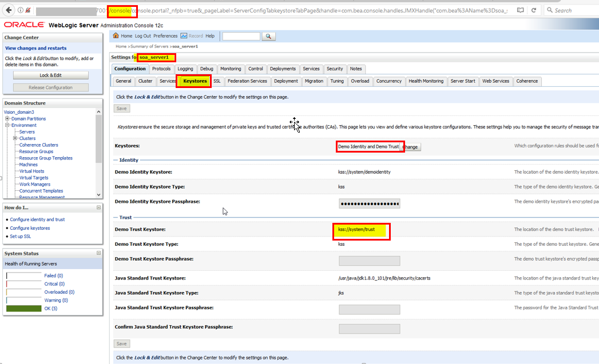Viewport: 599px width, 364px height.
Task: Open Vision_domain3 in Domain Structure
Action: pyautogui.click(x=19, y=112)
